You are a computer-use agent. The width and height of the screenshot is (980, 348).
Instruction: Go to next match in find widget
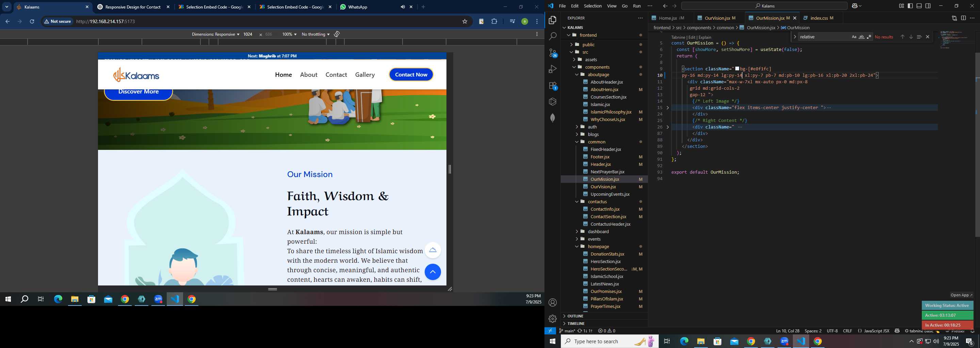911,37
